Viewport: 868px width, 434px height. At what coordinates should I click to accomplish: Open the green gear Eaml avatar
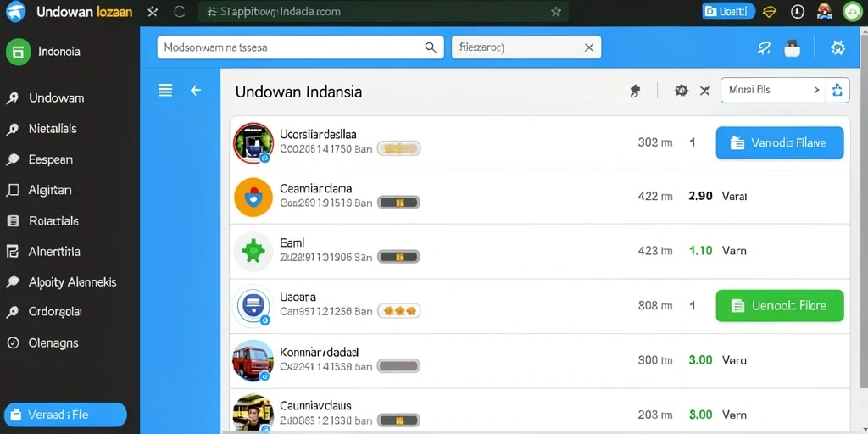pos(253,251)
